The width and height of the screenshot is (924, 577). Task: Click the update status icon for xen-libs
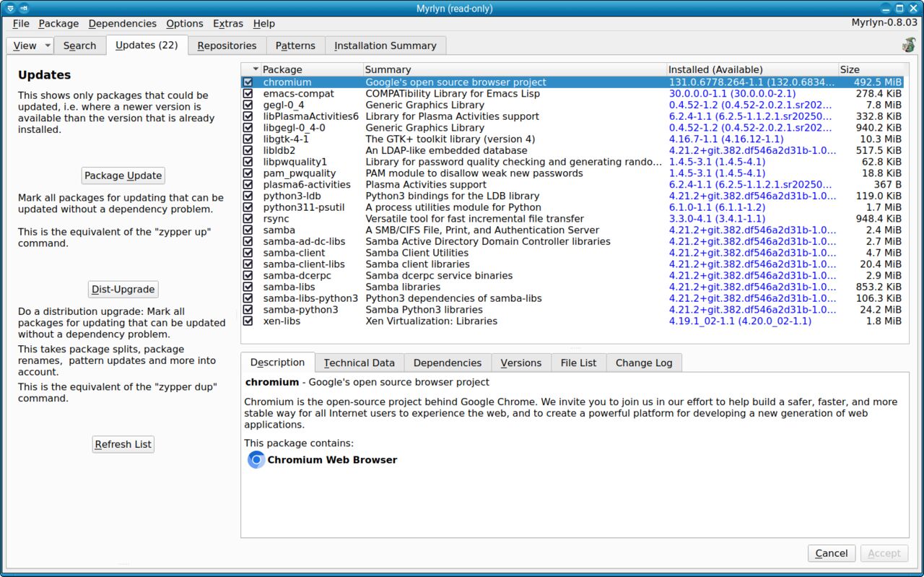point(248,321)
